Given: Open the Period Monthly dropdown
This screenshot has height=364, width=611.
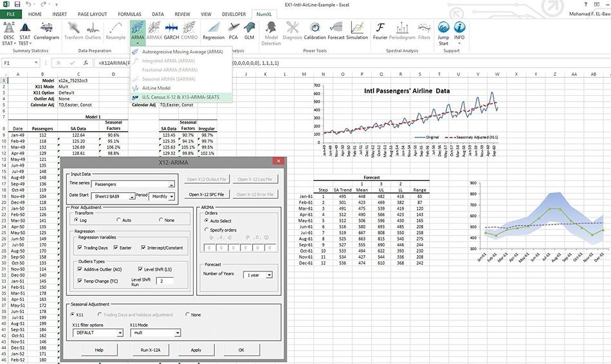Looking at the screenshot, I should [x=172, y=196].
